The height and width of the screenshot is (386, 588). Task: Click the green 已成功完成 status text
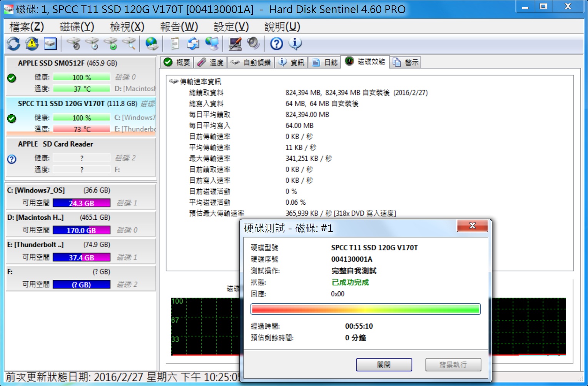350,282
